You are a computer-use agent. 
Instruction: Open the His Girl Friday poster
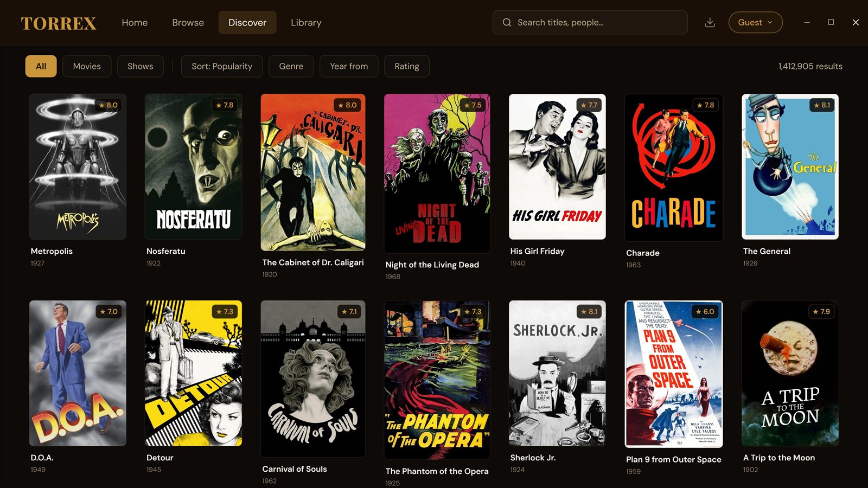click(x=557, y=166)
